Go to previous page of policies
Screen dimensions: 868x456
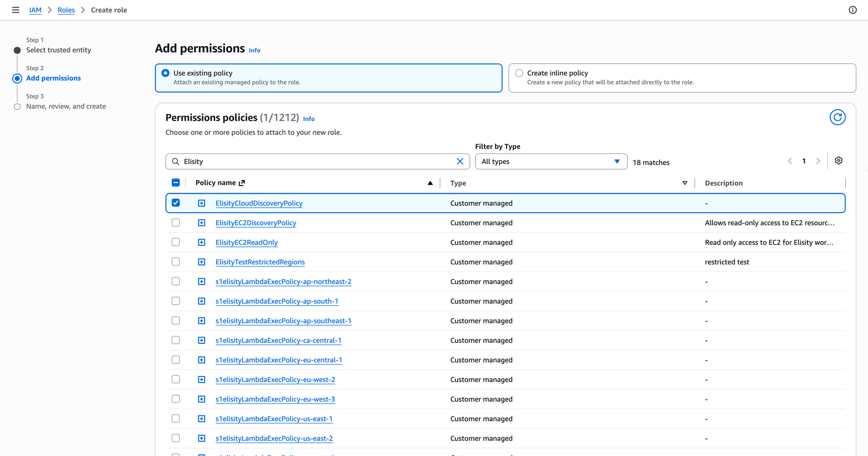tap(790, 161)
